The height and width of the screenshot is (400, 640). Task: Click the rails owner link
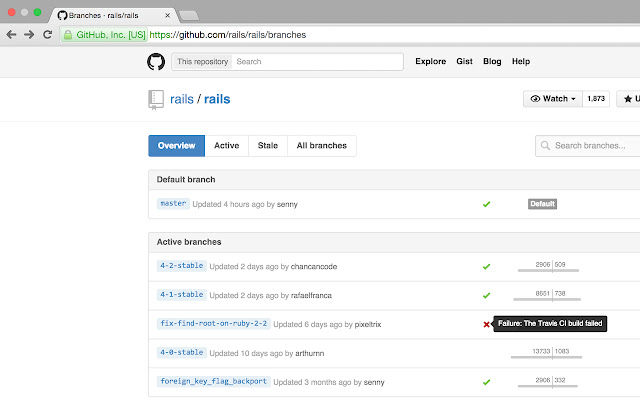coord(182,99)
